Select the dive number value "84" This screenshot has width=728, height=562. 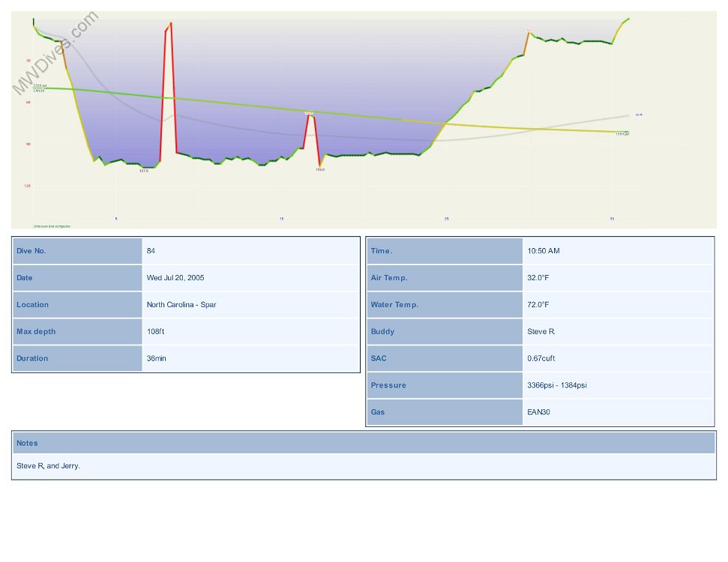pos(151,251)
